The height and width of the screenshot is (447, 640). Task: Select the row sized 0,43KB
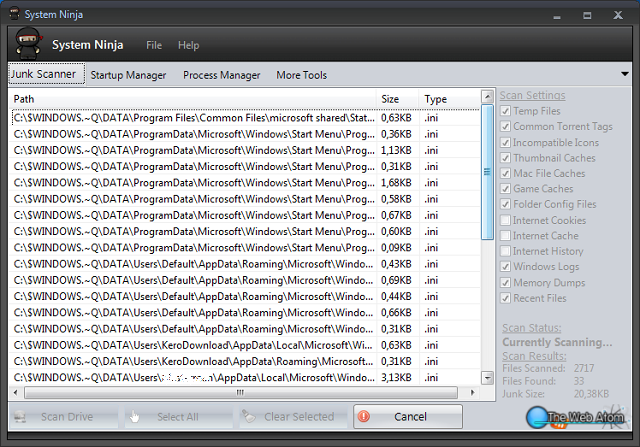tap(245, 264)
